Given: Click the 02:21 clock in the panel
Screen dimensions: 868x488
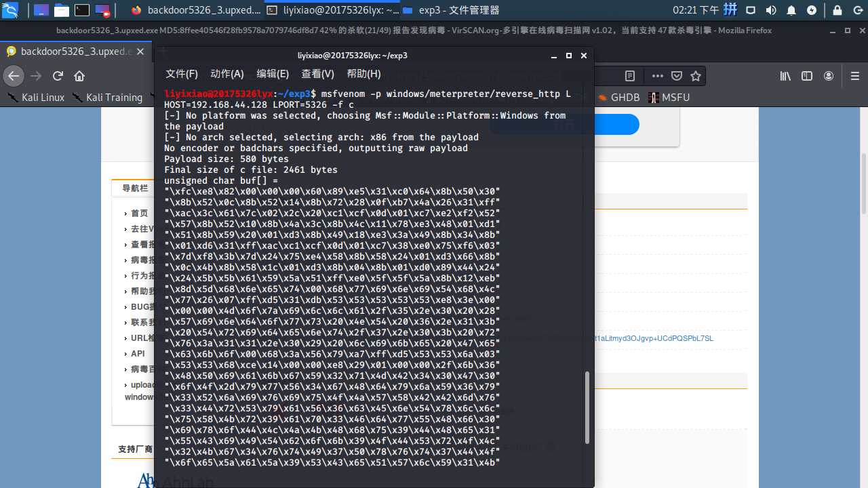Looking at the screenshot, I should [696, 10].
